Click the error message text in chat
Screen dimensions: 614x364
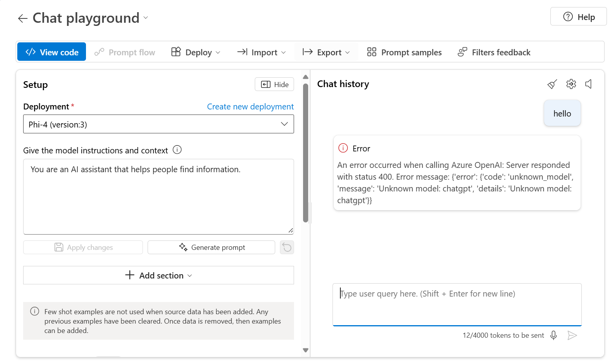[x=455, y=182]
